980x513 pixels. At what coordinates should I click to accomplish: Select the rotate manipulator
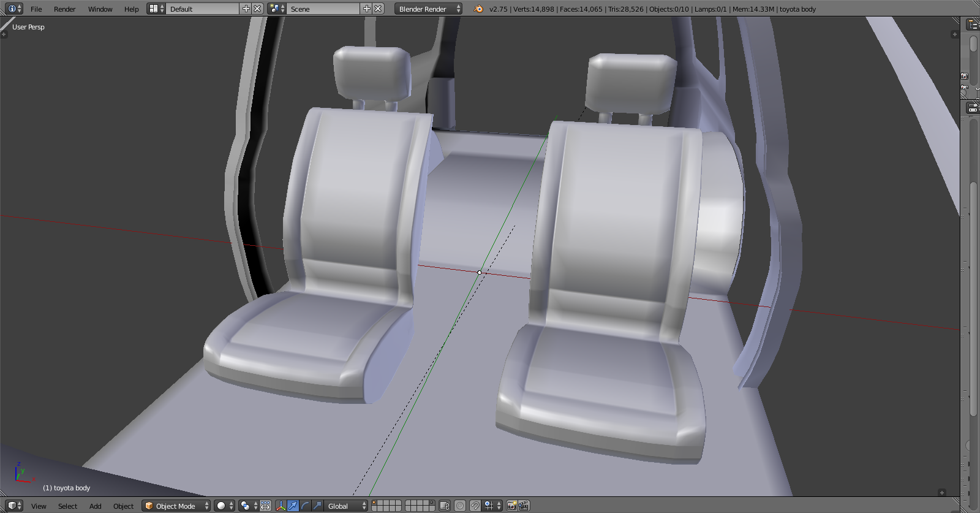point(305,506)
